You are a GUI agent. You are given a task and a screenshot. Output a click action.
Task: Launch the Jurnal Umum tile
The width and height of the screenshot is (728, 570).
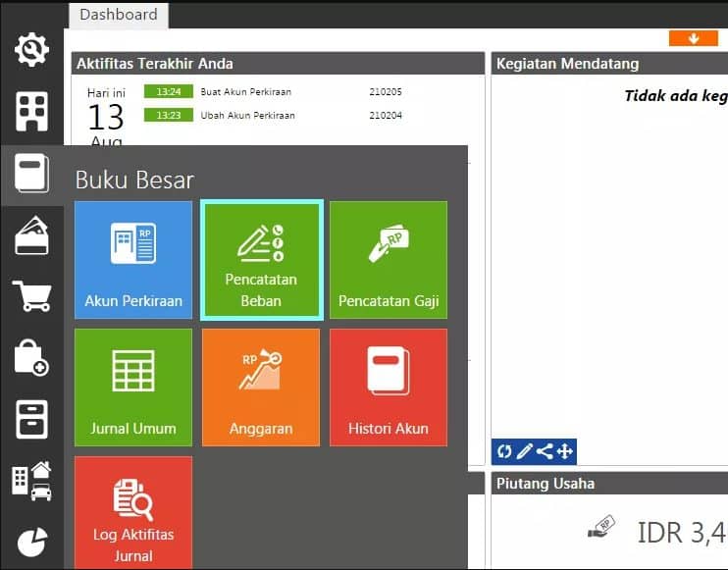[133, 388]
